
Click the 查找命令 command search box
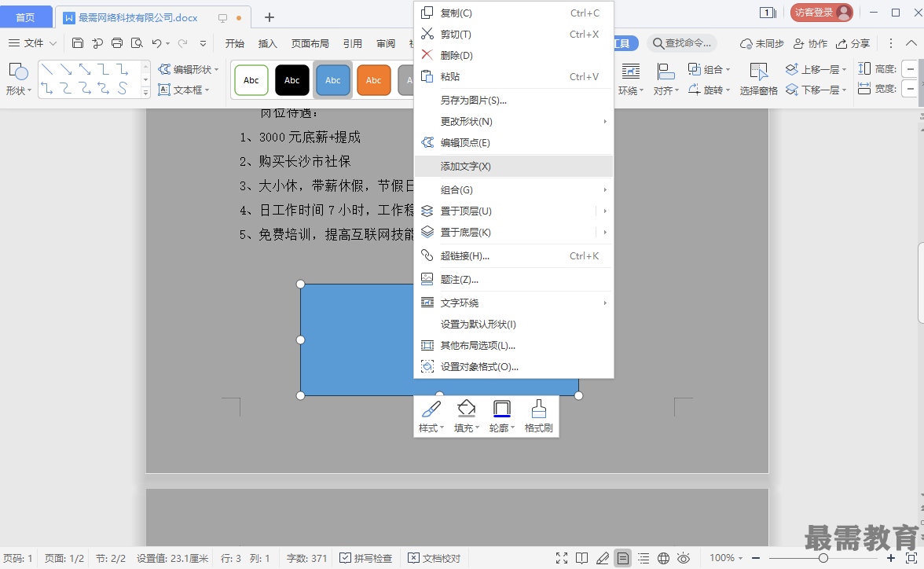tap(682, 43)
